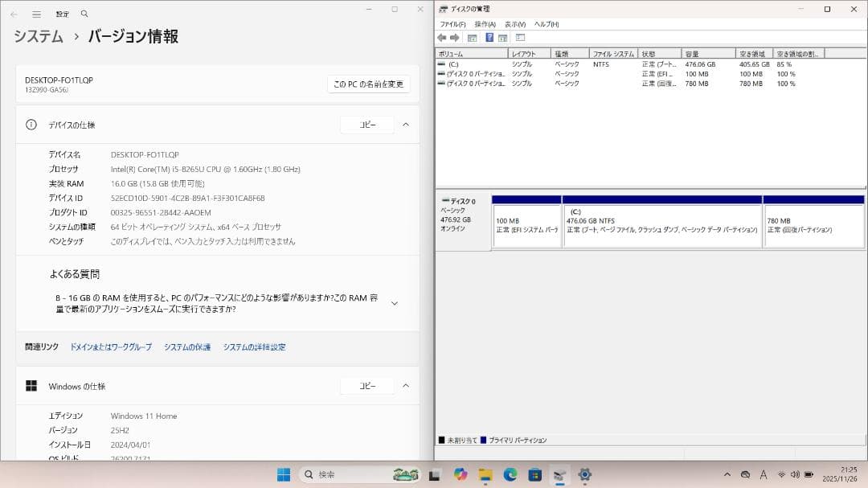
Task: Show the console tree in Disk Management
Action: coord(473,37)
